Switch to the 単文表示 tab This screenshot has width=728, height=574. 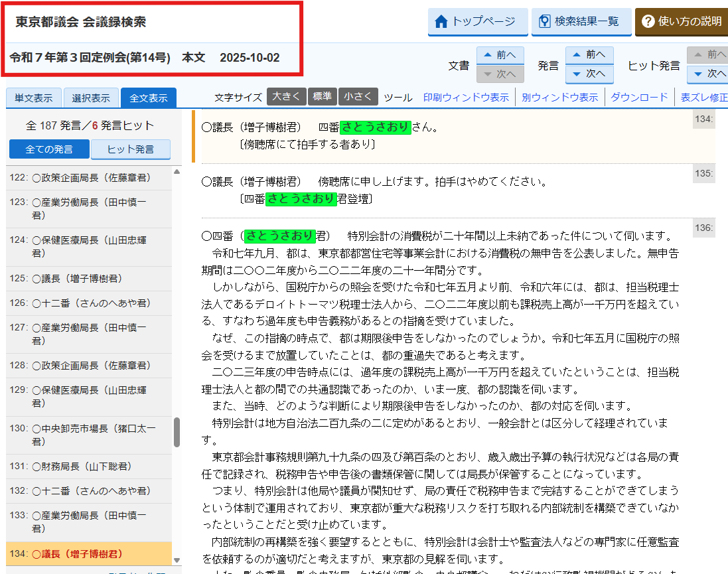click(x=33, y=98)
